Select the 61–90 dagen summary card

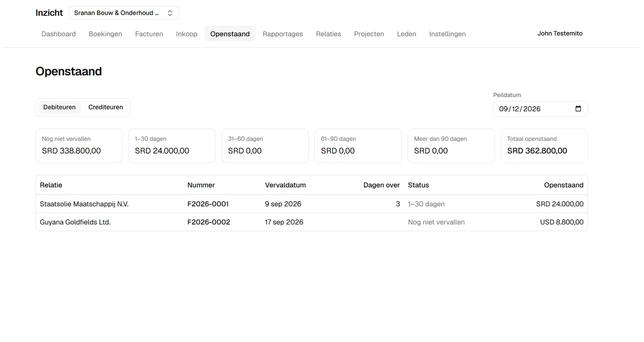tap(358, 146)
